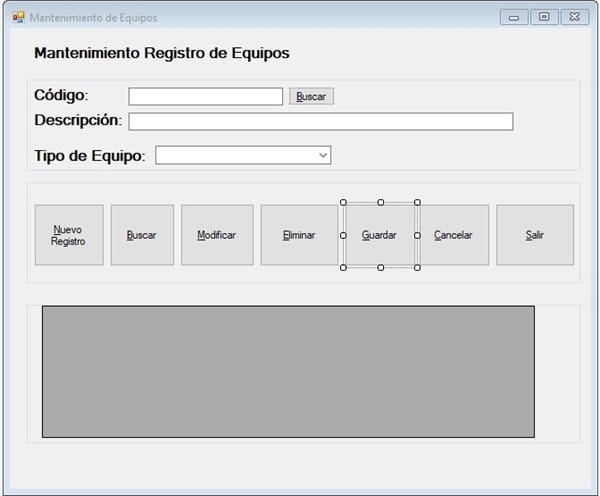Click the small Buscar button beside Código
This screenshot has width=600, height=496.
click(311, 96)
